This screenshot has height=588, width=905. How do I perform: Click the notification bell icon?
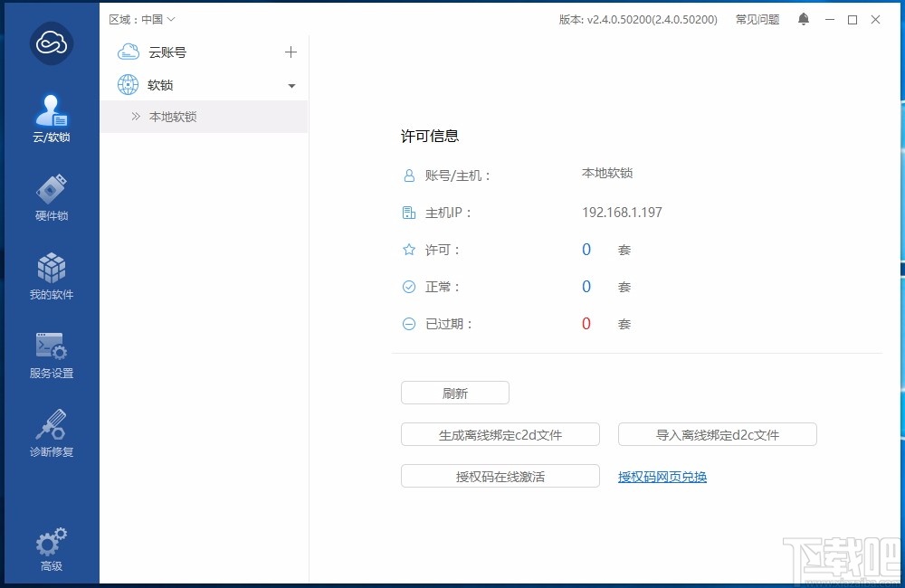pyautogui.click(x=803, y=18)
